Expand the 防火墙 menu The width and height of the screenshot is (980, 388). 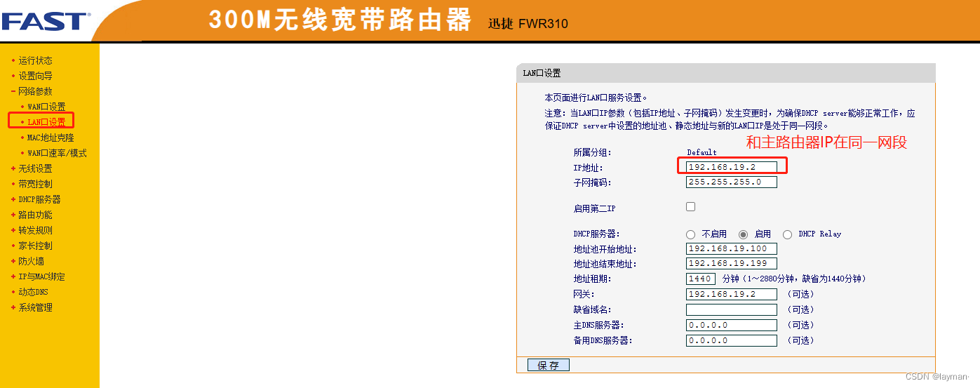click(x=31, y=261)
